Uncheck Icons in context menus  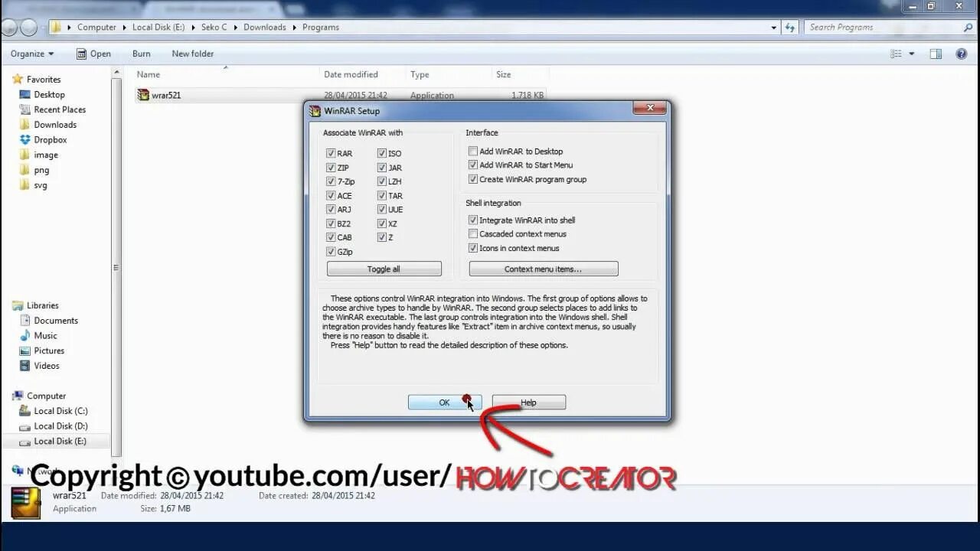click(473, 248)
